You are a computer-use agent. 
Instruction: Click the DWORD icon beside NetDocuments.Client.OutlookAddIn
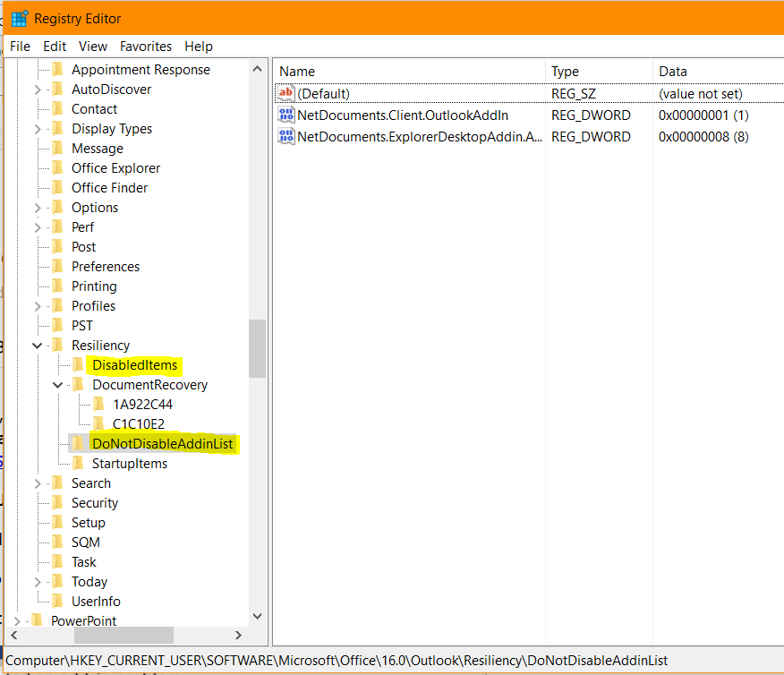[285, 115]
